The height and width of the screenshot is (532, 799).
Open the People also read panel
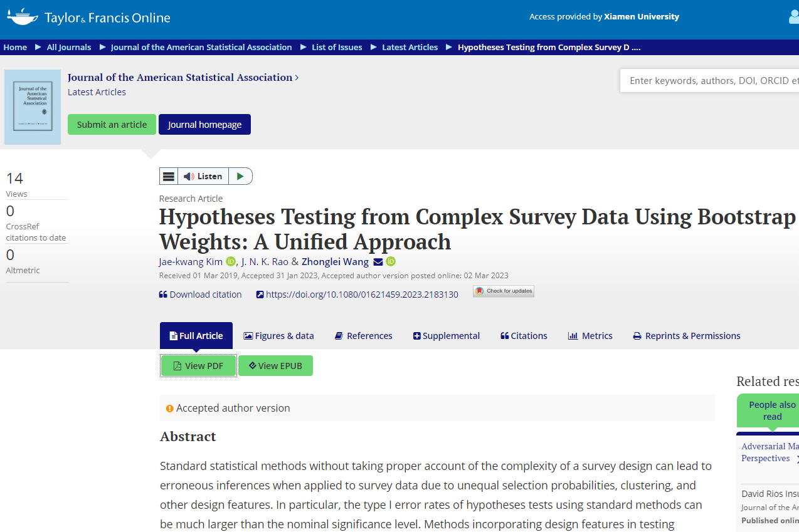click(771, 411)
